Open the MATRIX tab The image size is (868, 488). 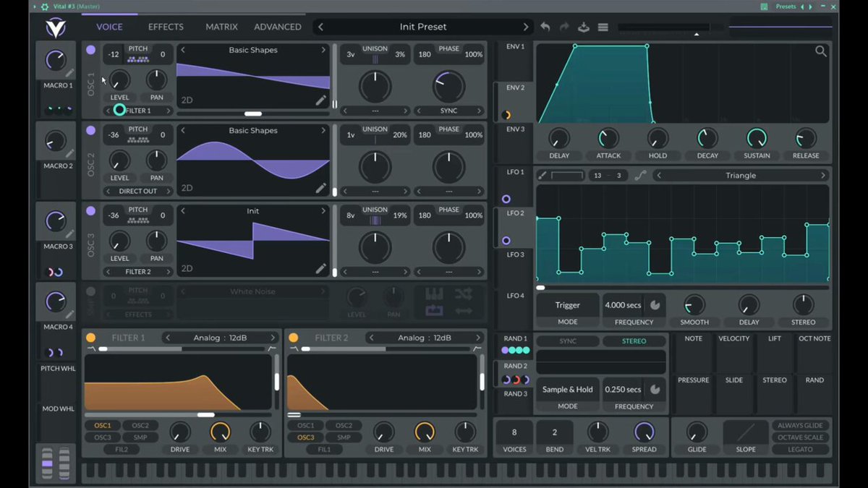click(x=221, y=27)
